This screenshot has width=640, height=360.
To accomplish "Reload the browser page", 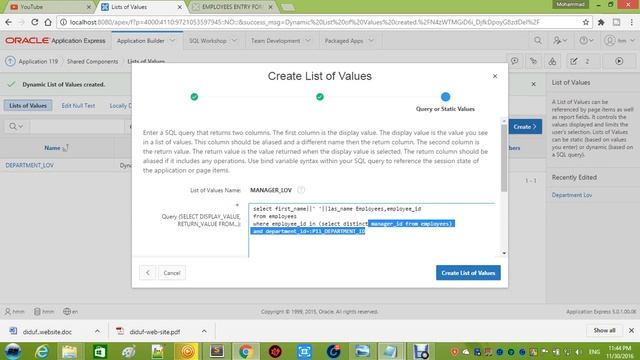I will 35,22.
